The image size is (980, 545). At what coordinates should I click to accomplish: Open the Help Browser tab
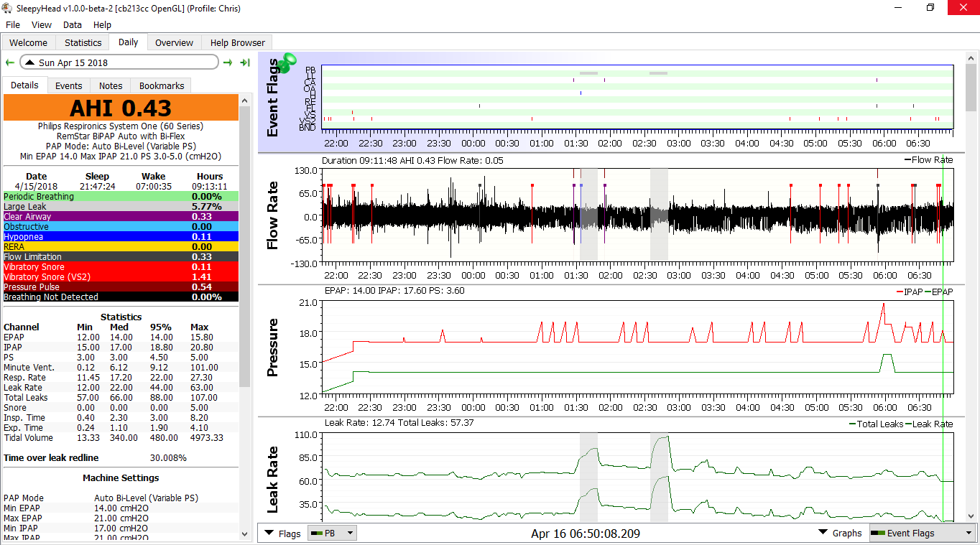click(x=238, y=42)
